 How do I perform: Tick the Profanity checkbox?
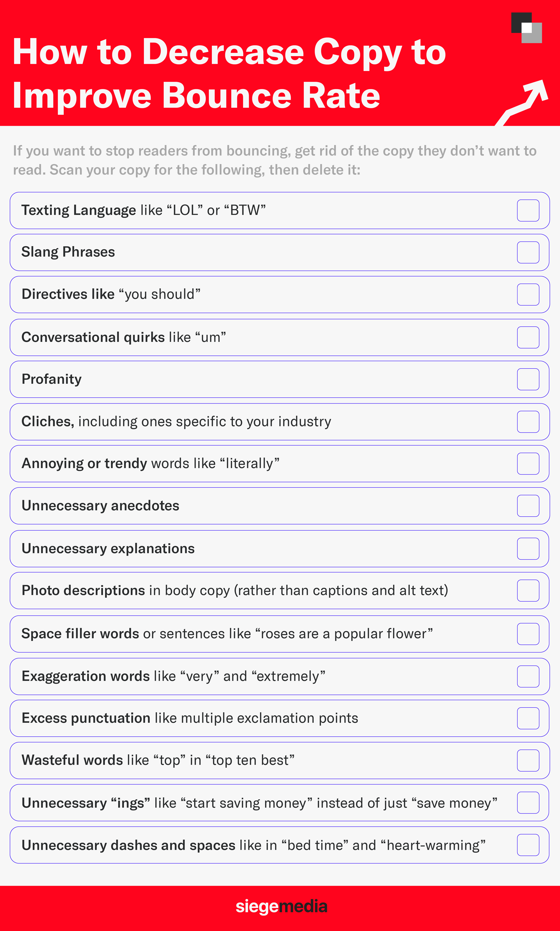528,379
